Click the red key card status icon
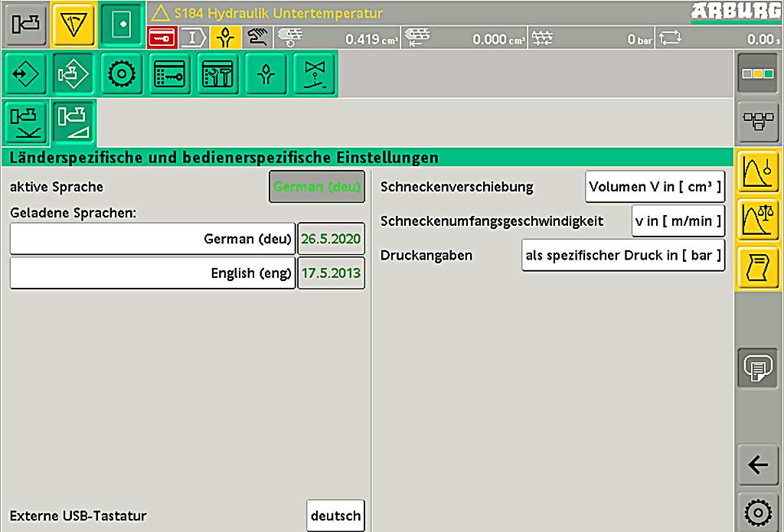 (x=162, y=37)
